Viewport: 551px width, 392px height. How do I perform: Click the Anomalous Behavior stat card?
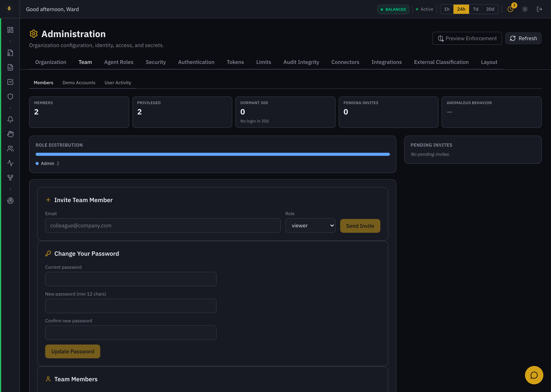492,112
